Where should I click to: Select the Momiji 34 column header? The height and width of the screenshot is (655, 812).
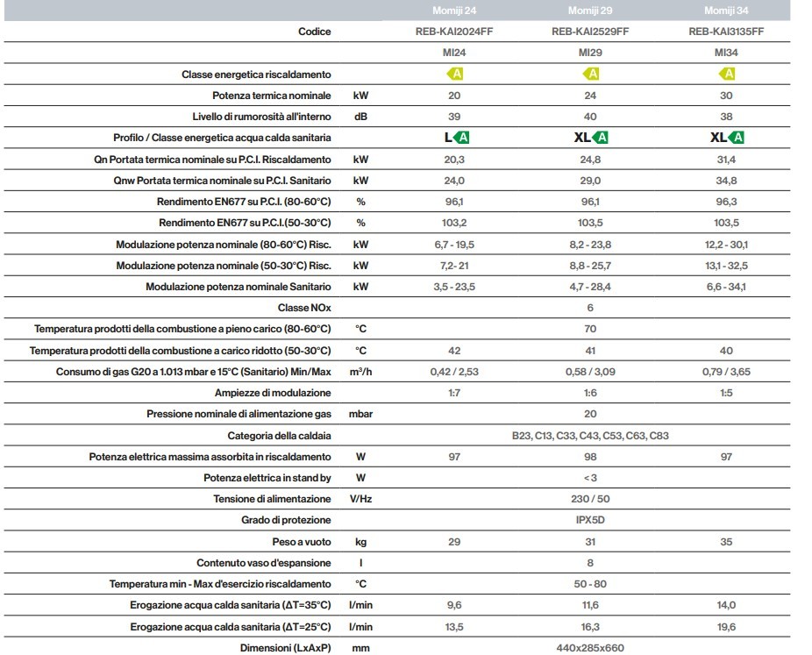coord(726,10)
